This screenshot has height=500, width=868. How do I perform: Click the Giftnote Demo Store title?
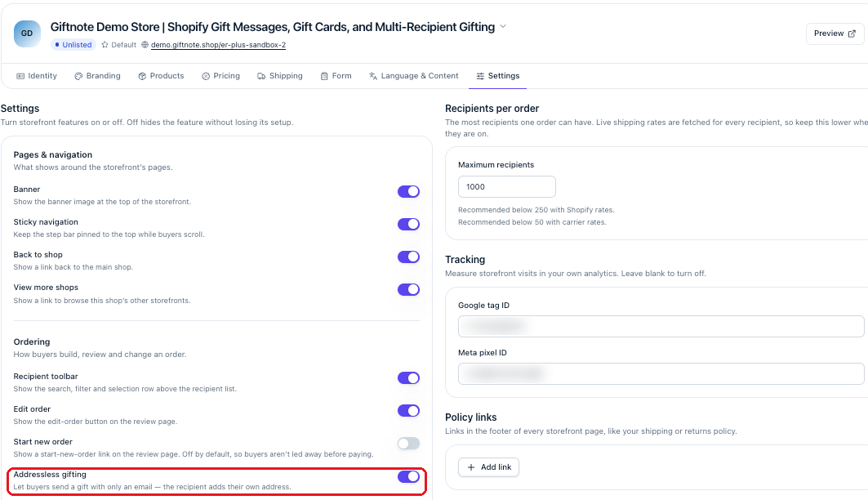273,27
